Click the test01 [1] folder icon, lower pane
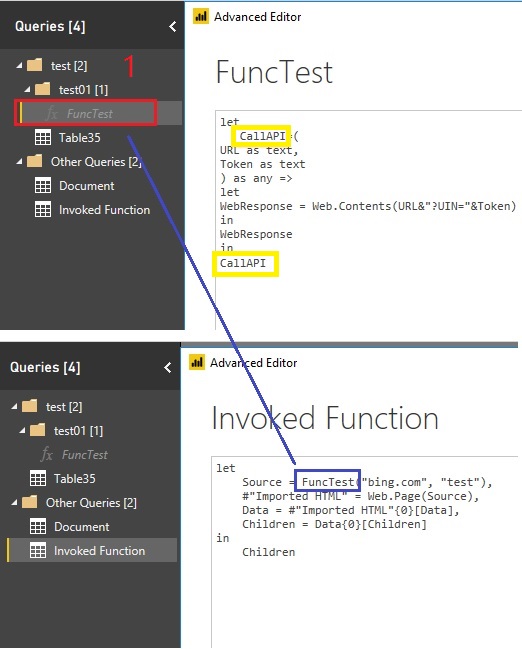 click(x=38, y=430)
